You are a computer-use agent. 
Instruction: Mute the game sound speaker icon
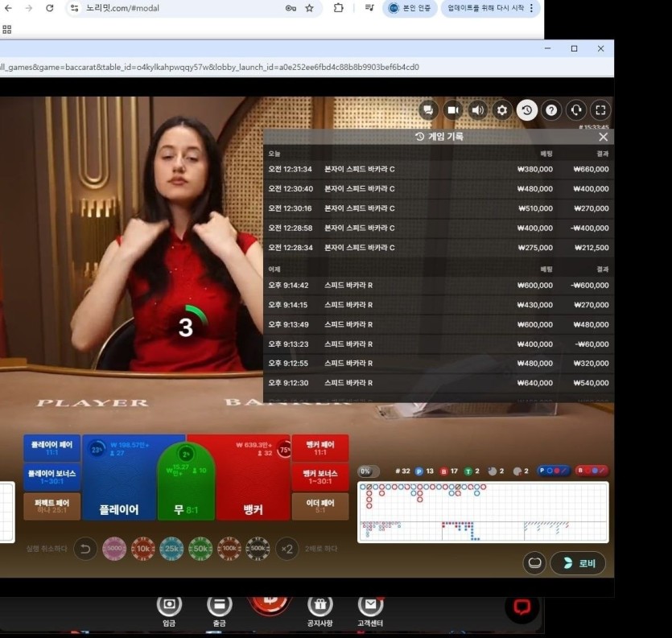478,110
